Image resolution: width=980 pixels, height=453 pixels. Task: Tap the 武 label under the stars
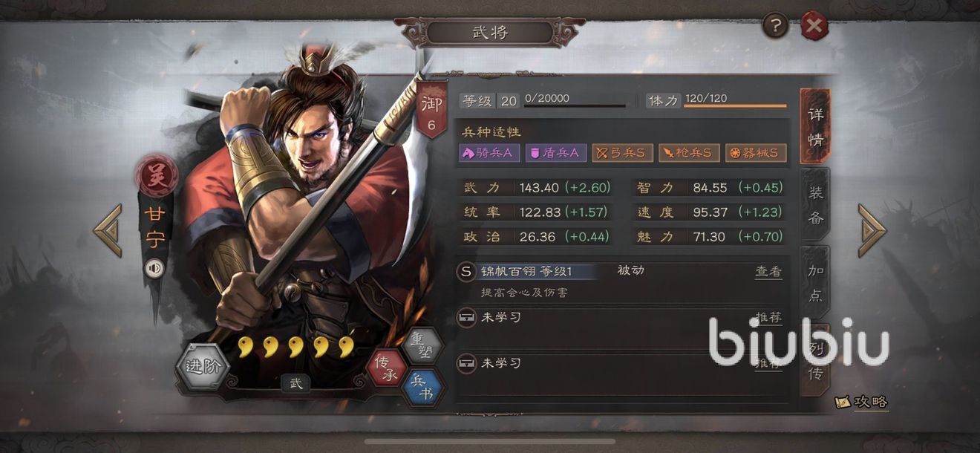point(295,384)
